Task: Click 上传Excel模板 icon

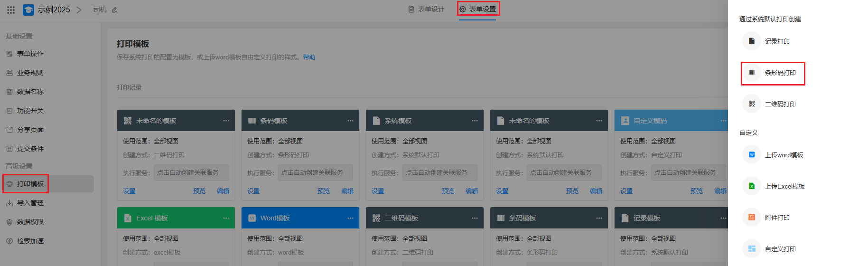Action: [752, 186]
